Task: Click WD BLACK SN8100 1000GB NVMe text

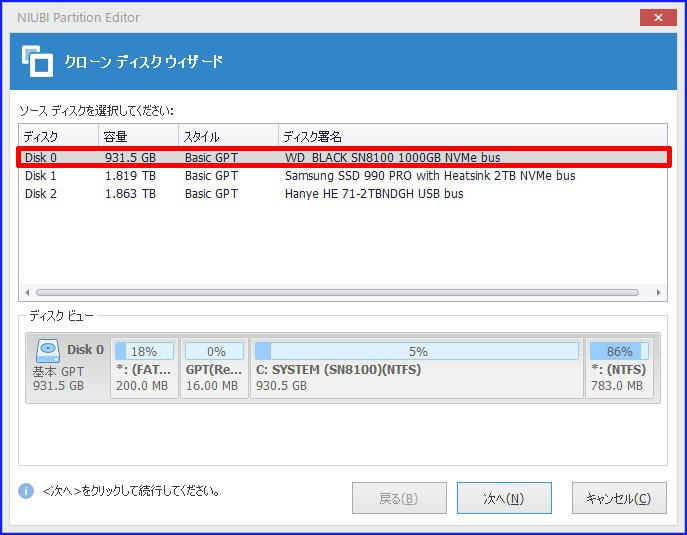Action: tap(393, 157)
